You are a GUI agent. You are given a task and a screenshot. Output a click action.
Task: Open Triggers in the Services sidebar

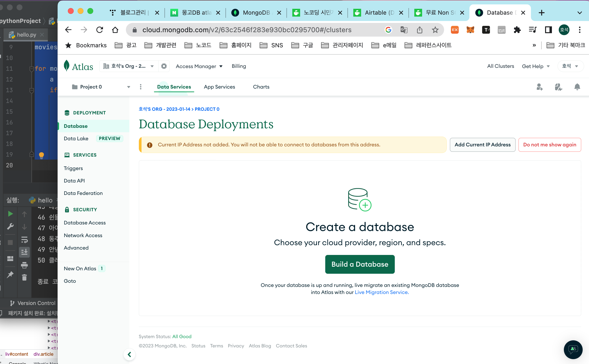tap(73, 168)
